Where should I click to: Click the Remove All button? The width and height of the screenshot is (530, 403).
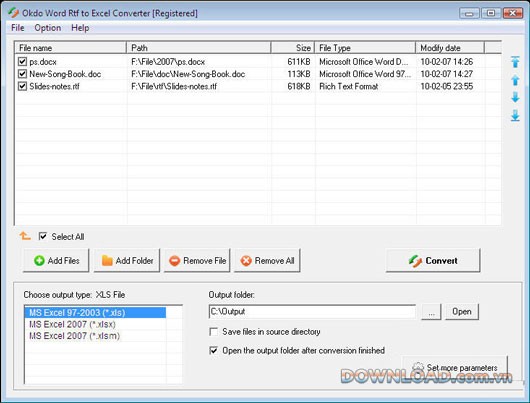[267, 260]
